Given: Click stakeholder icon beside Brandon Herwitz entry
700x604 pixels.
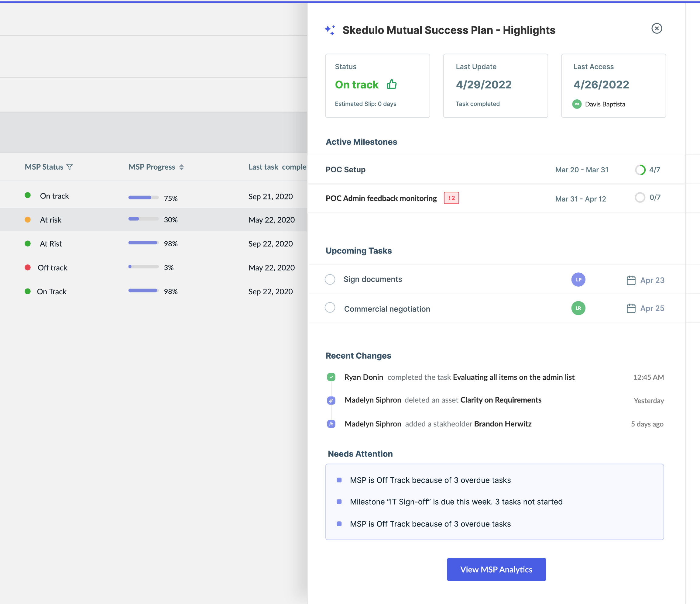Looking at the screenshot, I should (x=331, y=424).
